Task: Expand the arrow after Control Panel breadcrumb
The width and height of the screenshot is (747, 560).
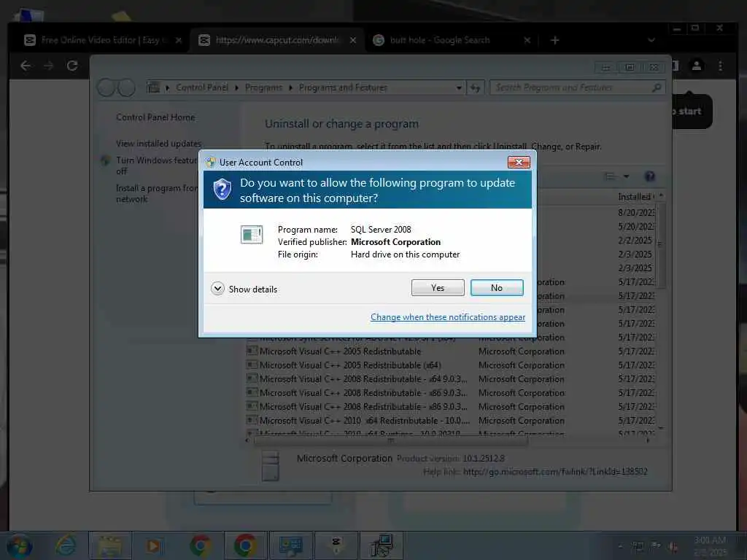Action: pos(237,87)
